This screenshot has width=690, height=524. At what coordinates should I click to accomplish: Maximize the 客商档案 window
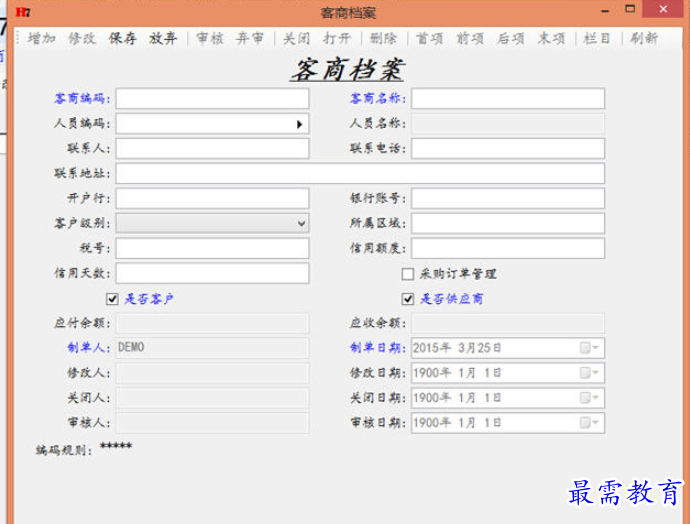coord(630,9)
